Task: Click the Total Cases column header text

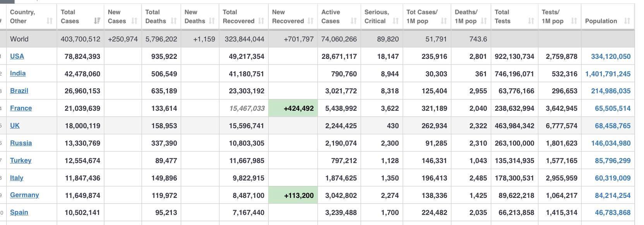Action: point(70,17)
